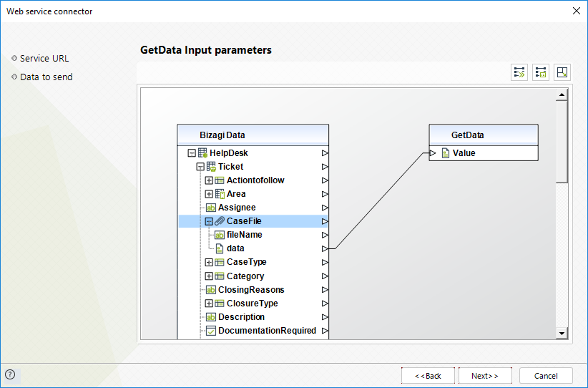This screenshot has width=588, height=388.
Task: Click the Actiontofollow table icon
Action: click(220, 180)
